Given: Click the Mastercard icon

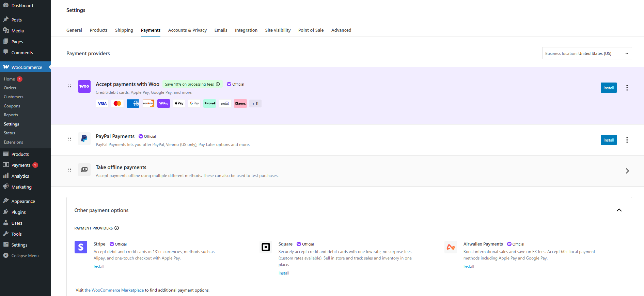Looking at the screenshot, I should 117,103.
